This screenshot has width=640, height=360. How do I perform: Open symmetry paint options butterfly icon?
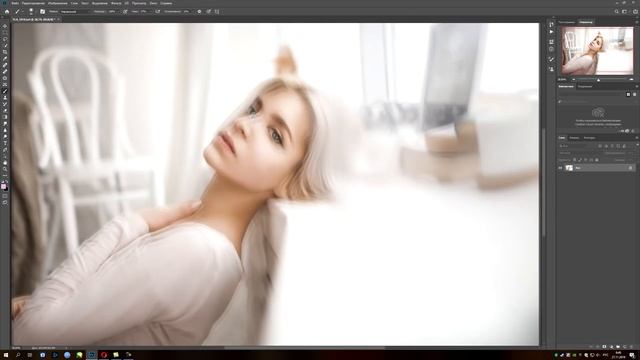[217, 12]
